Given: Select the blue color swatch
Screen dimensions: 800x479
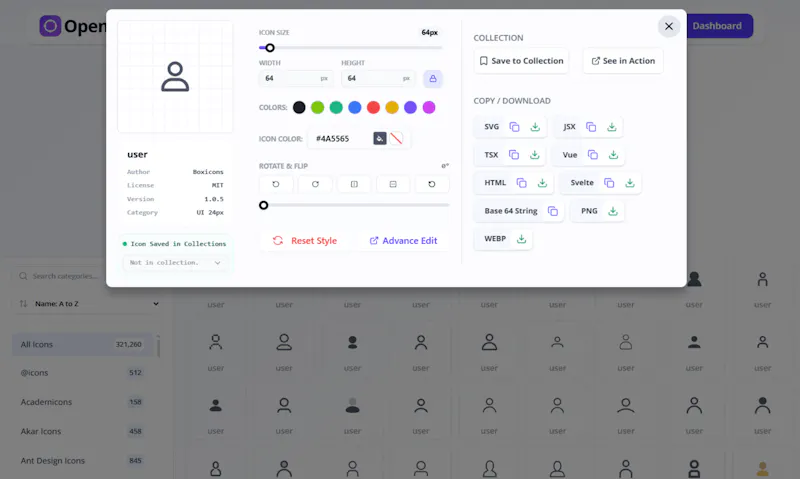Looking at the screenshot, I should pyautogui.click(x=355, y=108).
